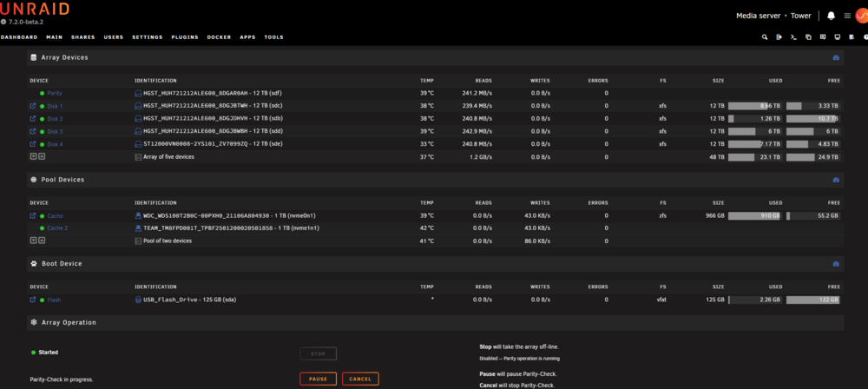Open the notifications bell

pyautogui.click(x=831, y=16)
